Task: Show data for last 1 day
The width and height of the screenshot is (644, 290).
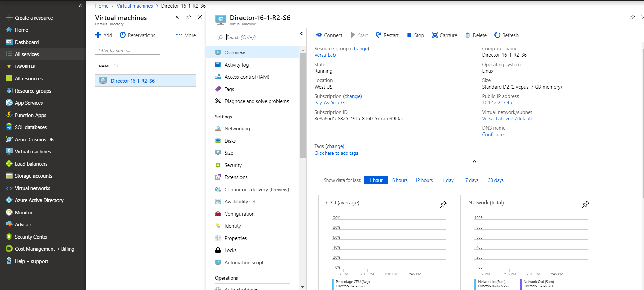Action: 448,180
